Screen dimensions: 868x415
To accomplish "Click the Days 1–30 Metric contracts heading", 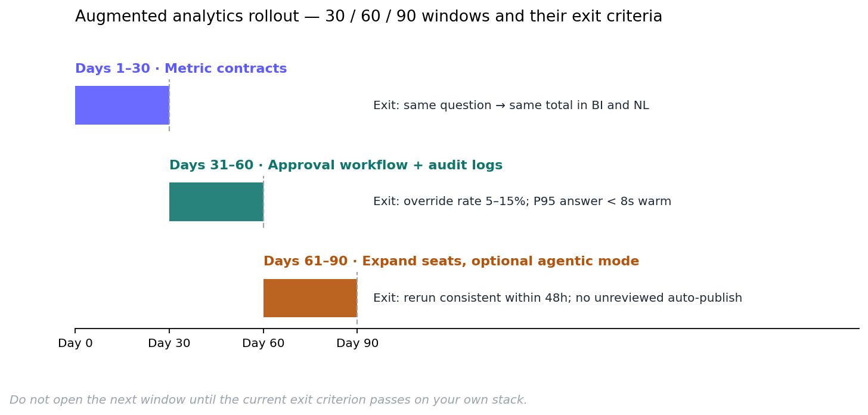I will [181, 69].
